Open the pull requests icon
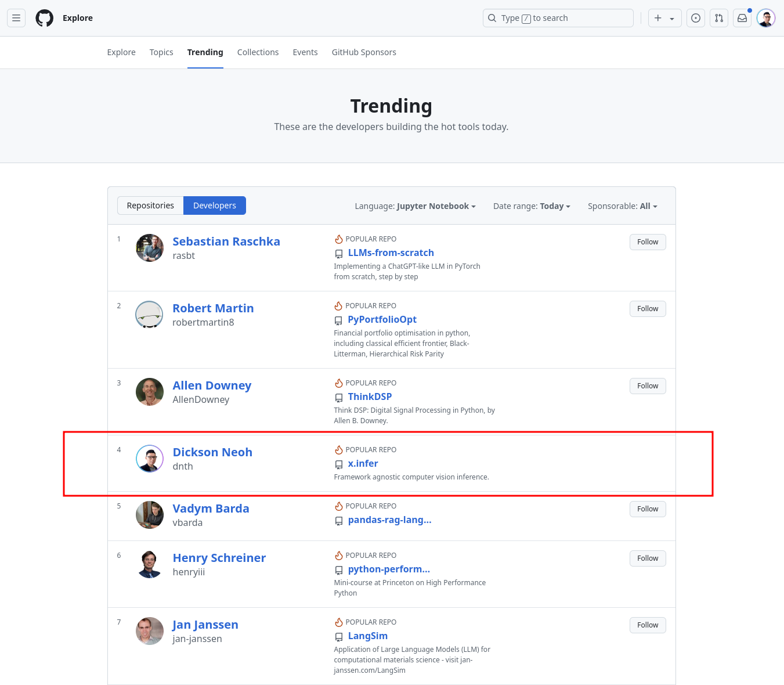Viewport: 784px width, 685px height. coord(718,18)
